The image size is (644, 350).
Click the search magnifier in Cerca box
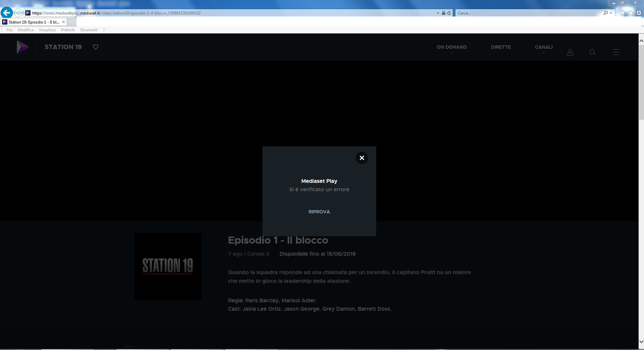(606, 13)
